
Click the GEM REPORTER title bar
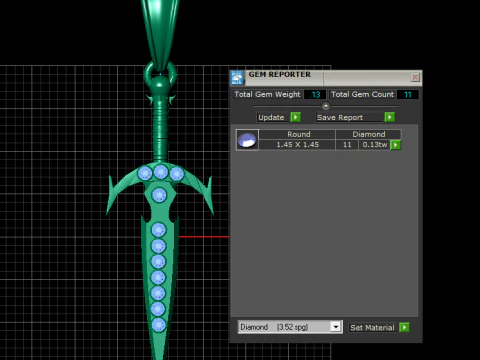click(x=327, y=77)
